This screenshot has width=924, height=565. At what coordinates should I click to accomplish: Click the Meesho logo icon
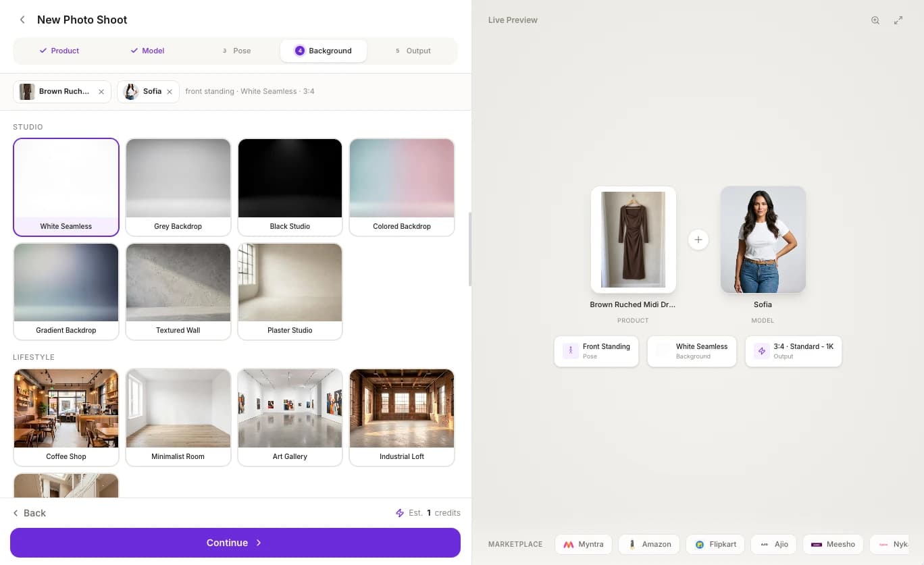(817, 544)
